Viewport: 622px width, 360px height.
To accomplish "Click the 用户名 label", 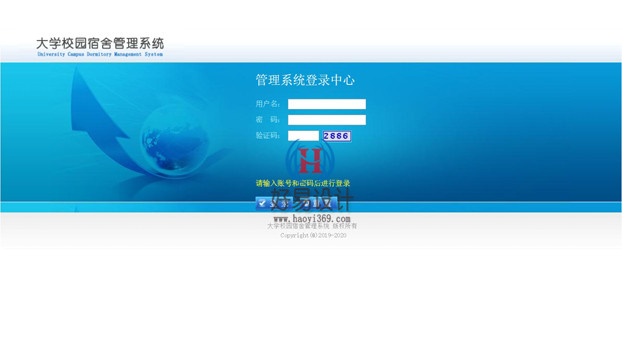I will (x=267, y=104).
